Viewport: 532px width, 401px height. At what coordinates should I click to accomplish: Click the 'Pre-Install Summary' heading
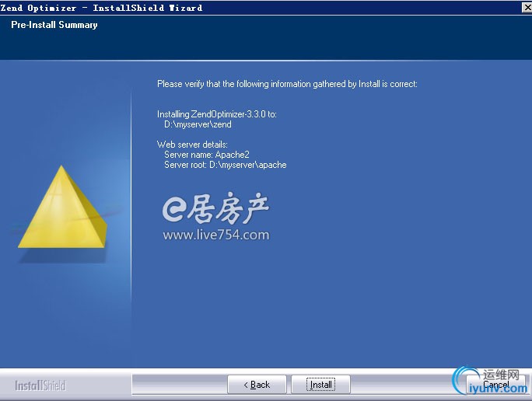coord(54,25)
